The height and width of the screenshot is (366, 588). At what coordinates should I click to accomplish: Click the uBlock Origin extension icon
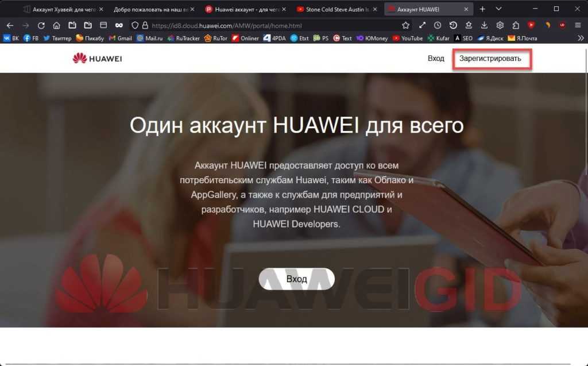(562, 25)
